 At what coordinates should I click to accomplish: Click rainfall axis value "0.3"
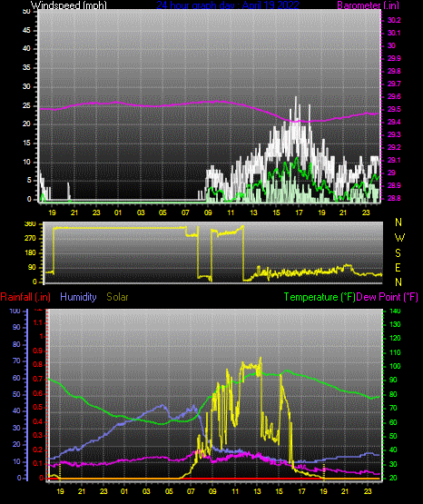point(38,436)
